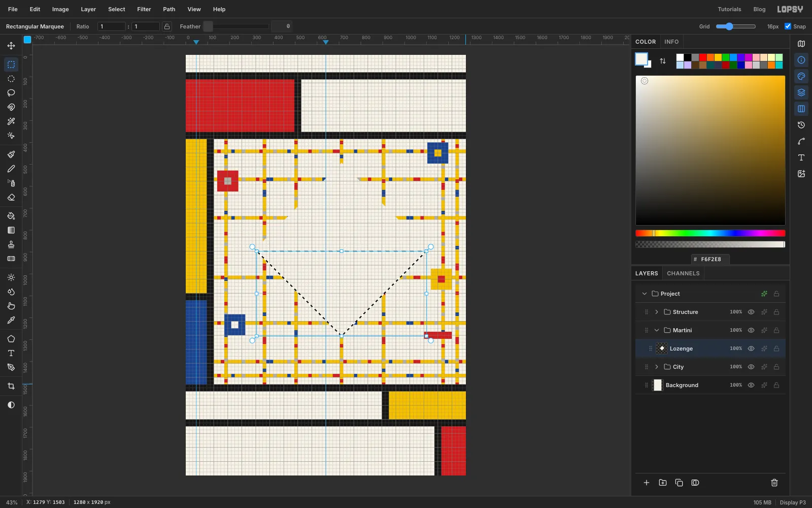812x508 pixels.
Task: Select the Eyedropper tool
Action: pos(11,320)
